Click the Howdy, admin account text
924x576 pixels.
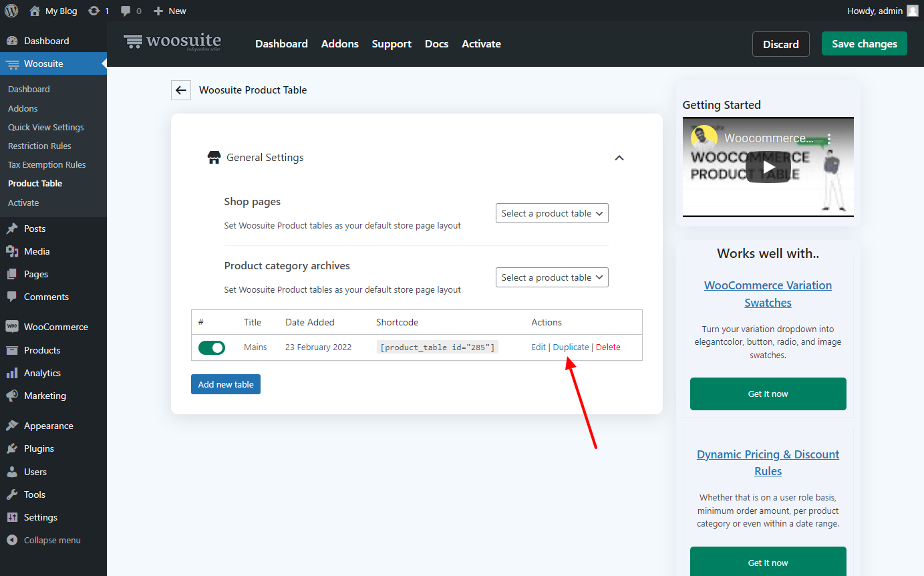(875, 11)
